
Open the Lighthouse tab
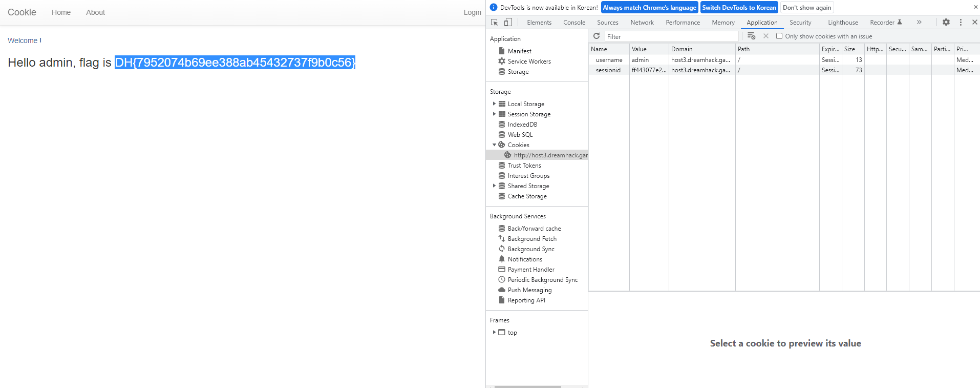click(843, 22)
